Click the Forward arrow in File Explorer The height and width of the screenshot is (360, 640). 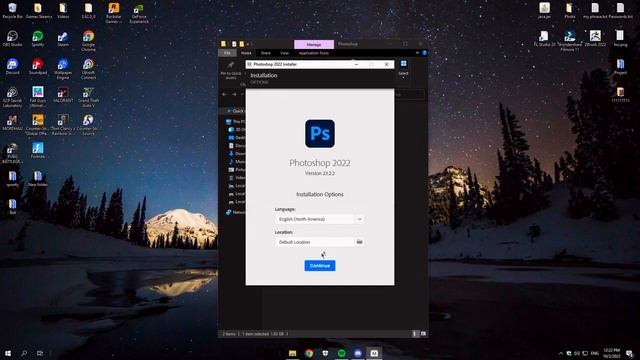coord(234,94)
